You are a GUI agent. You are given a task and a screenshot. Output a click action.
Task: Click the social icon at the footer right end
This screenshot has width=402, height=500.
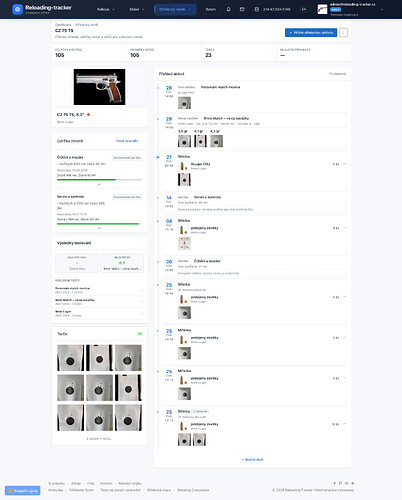(353, 483)
